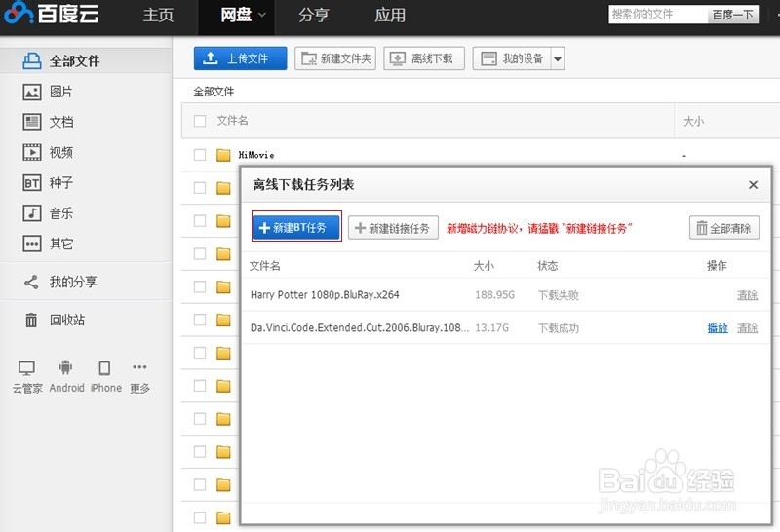Expand the 我的设备 dropdown arrow
Viewport: 780px width, 532px height.
click(558, 58)
